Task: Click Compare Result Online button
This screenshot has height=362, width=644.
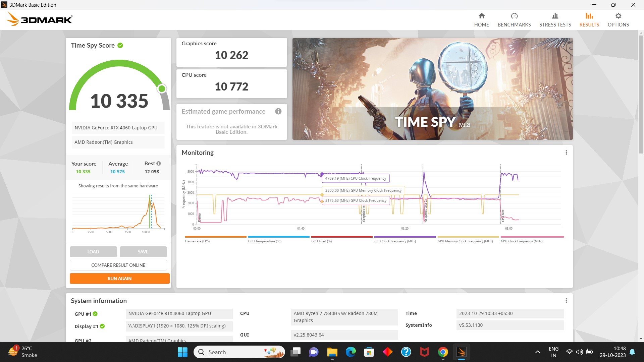Action: point(118,265)
